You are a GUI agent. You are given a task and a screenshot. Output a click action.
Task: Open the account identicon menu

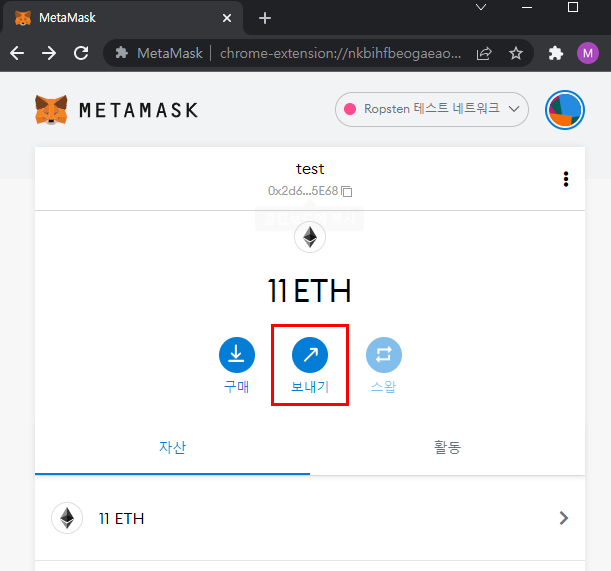tap(565, 110)
